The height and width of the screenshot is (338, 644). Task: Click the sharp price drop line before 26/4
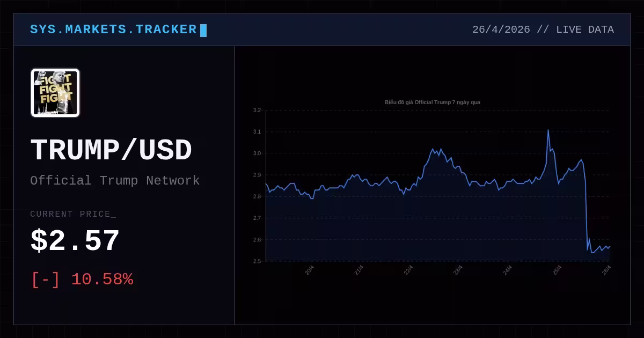coord(586,209)
